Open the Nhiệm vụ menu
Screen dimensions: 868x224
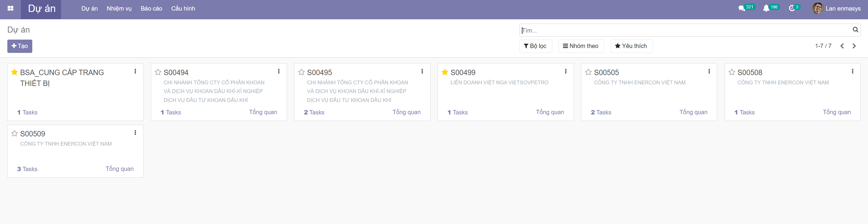pos(119,9)
